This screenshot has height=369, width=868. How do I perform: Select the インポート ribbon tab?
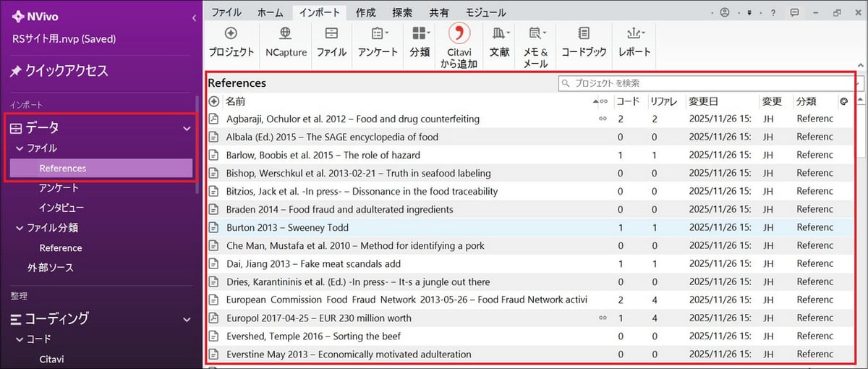coord(319,12)
